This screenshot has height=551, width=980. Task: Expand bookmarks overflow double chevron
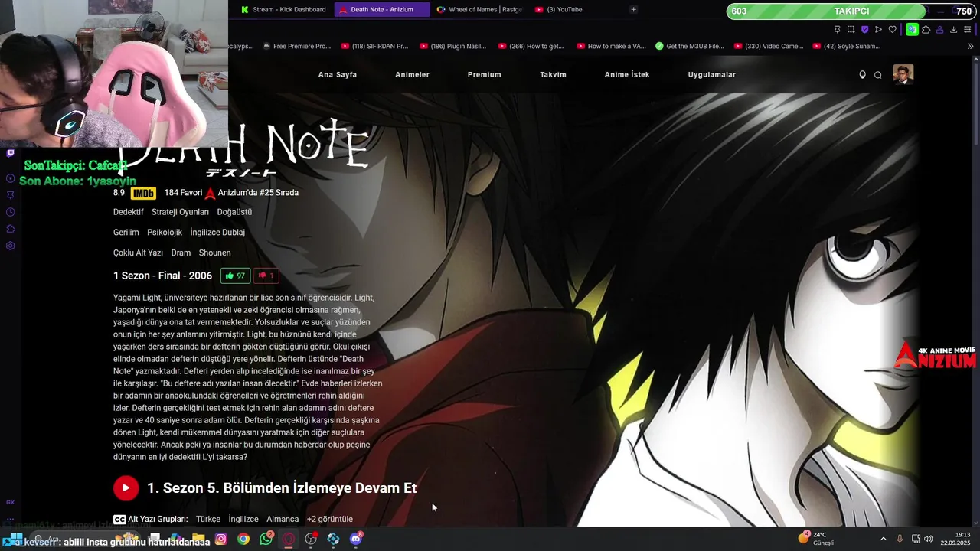971,46
